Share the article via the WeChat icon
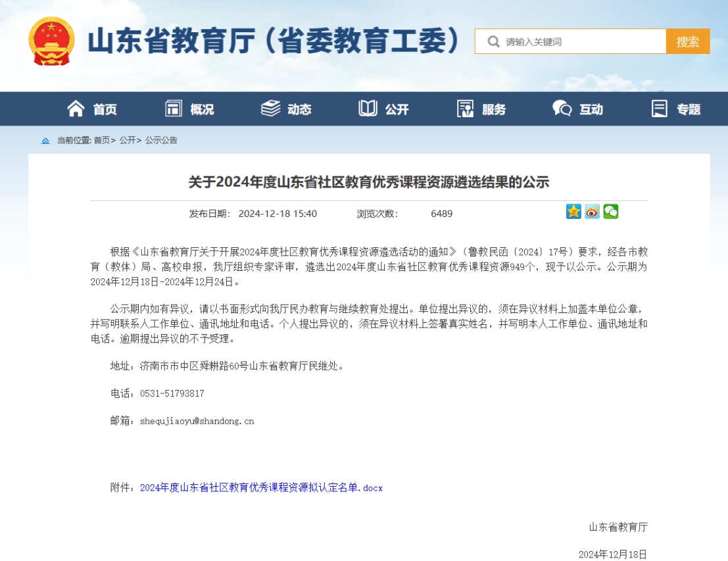 point(610,212)
